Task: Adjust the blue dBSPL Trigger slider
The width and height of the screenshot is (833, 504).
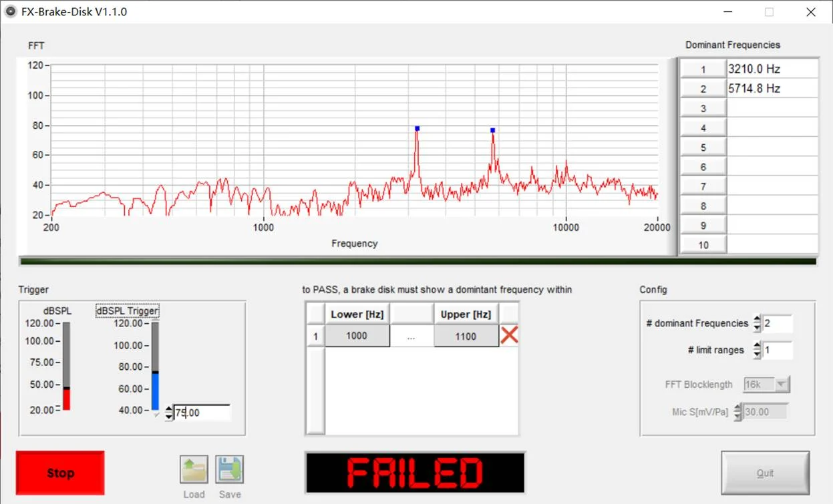Action: pyautogui.click(x=155, y=366)
